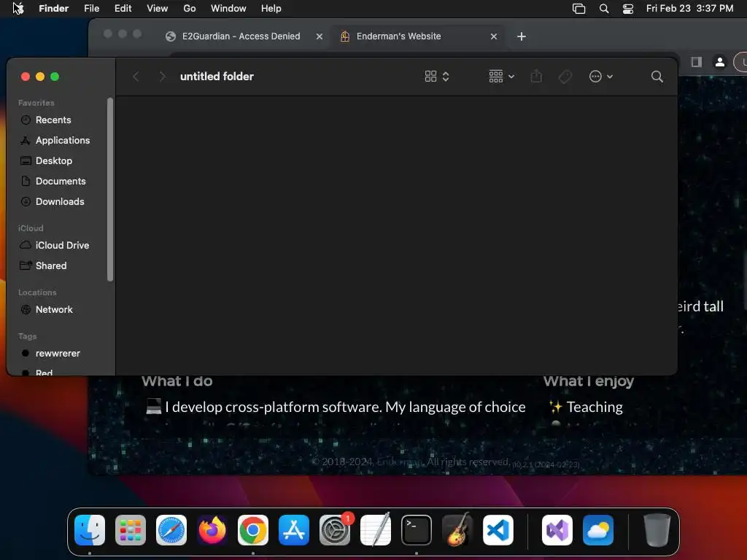This screenshot has width=747, height=560.
Task: Open the View menu
Action: 158,9
